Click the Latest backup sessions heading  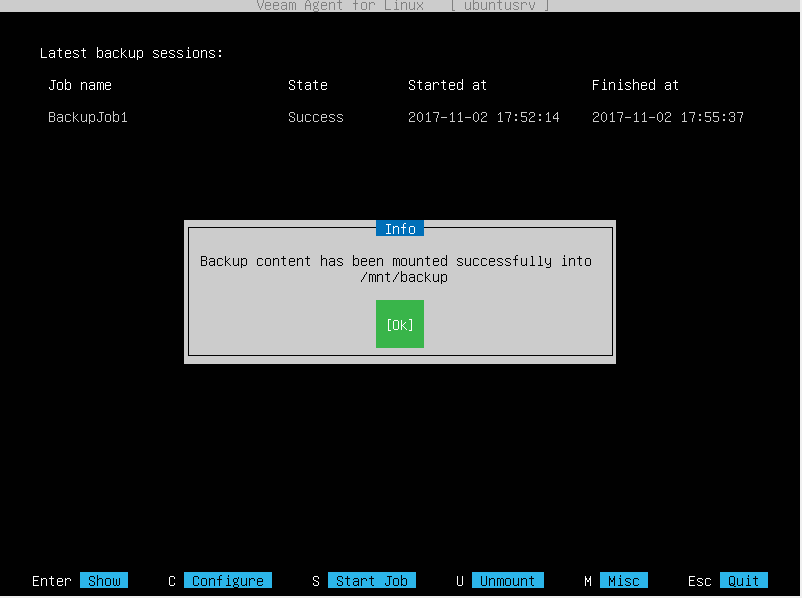[x=131, y=53]
